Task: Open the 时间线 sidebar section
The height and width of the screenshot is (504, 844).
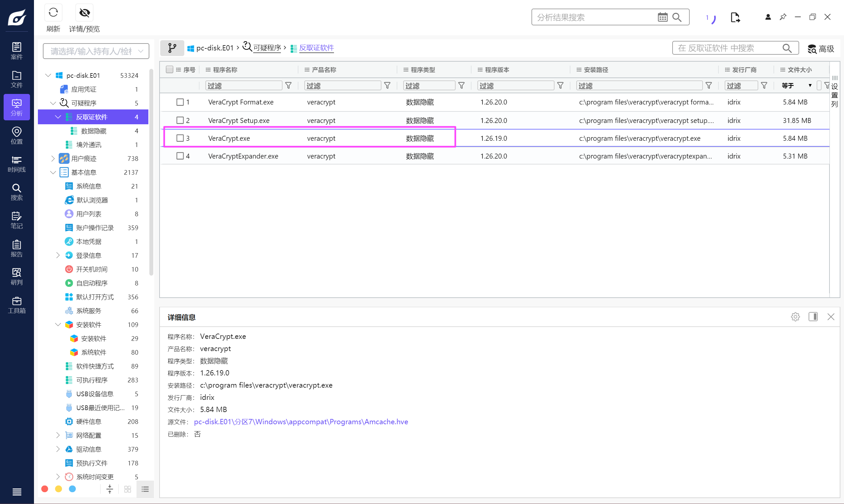Action: click(x=16, y=164)
